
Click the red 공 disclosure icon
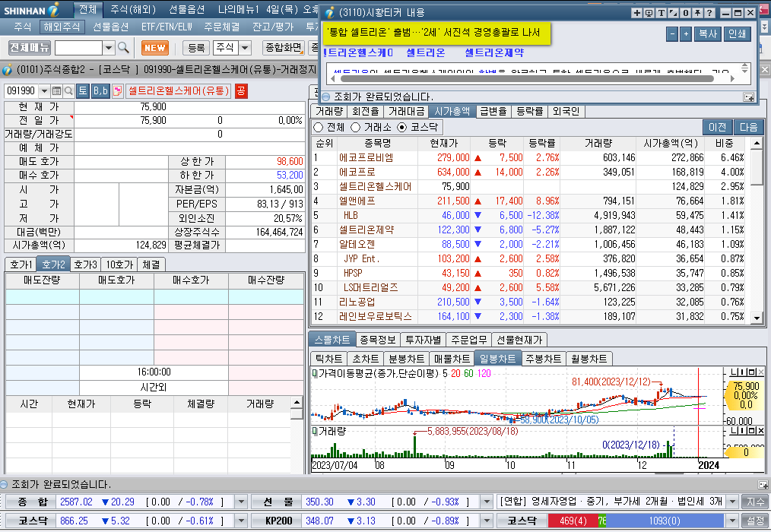pos(241,90)
